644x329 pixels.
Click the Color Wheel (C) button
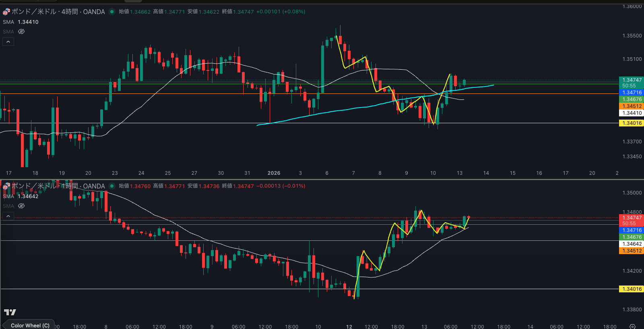click(30, 325)
